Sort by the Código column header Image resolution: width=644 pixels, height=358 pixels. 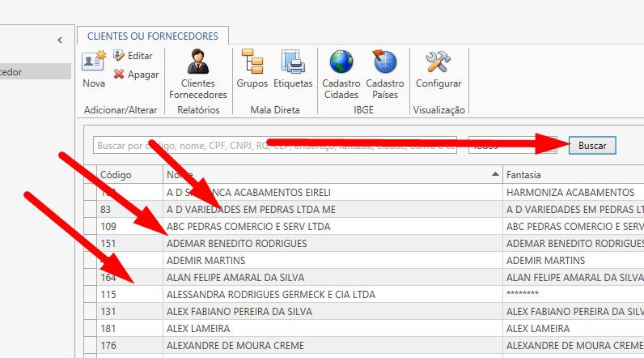[128, 175]
